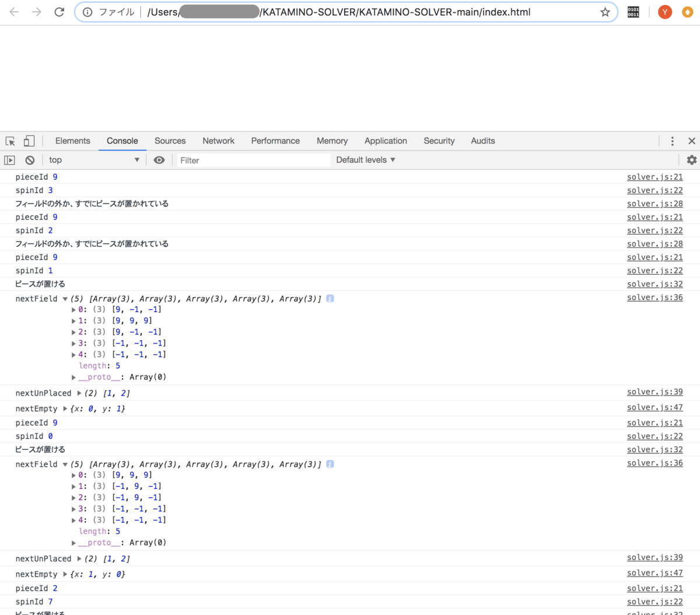
Task: Open the Sources tab
Action: click(x=170, y=141)
